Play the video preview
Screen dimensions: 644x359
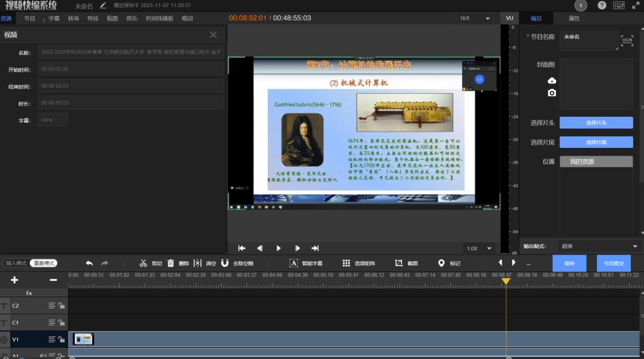[278, 248]
